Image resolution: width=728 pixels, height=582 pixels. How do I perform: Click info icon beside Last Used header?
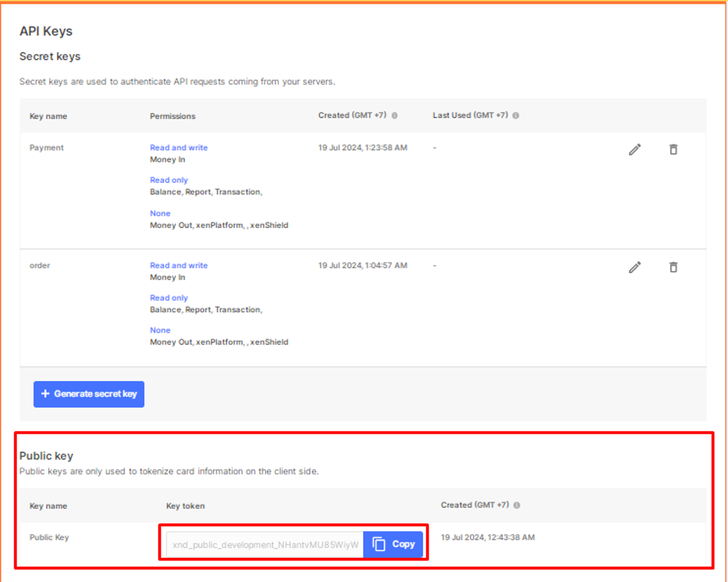(516, 115)
